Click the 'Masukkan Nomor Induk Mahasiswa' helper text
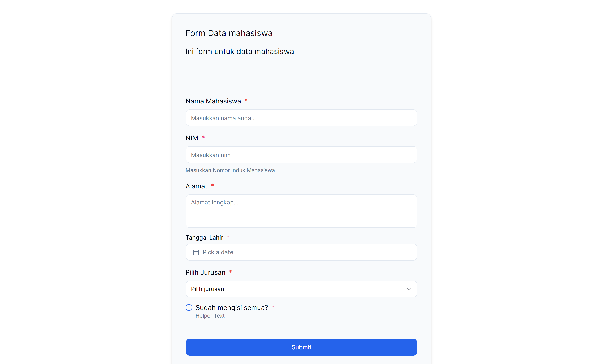Image resolution: width=603 pixels, height=364 pixels. [x=230, y=170]
